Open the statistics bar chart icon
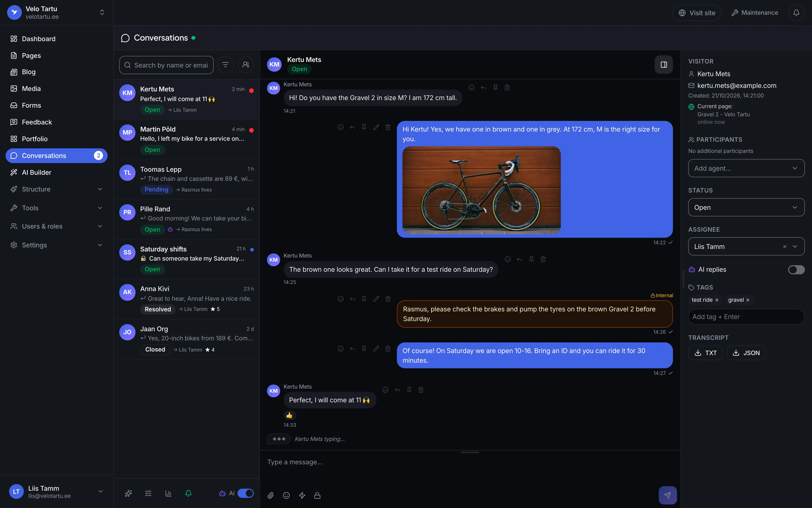The width and height of the screenshot is (812, 508). click(168, 493)
